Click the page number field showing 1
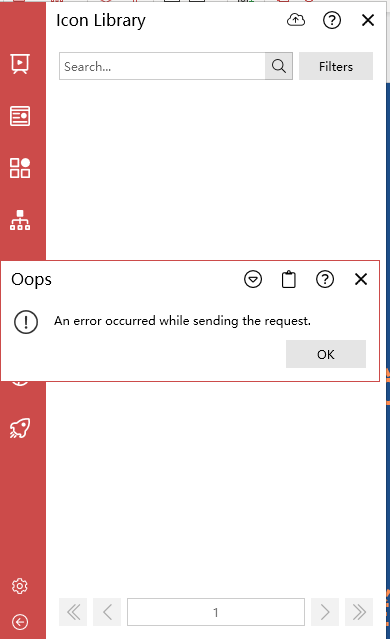This screenshot has width=390, height=639. (x=216, y=612)
